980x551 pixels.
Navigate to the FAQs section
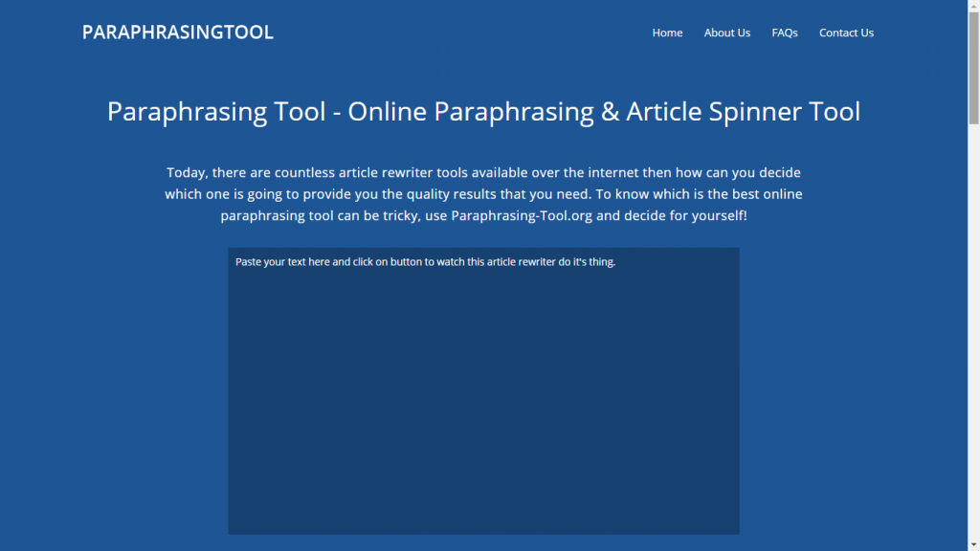[x=785, y=33]
